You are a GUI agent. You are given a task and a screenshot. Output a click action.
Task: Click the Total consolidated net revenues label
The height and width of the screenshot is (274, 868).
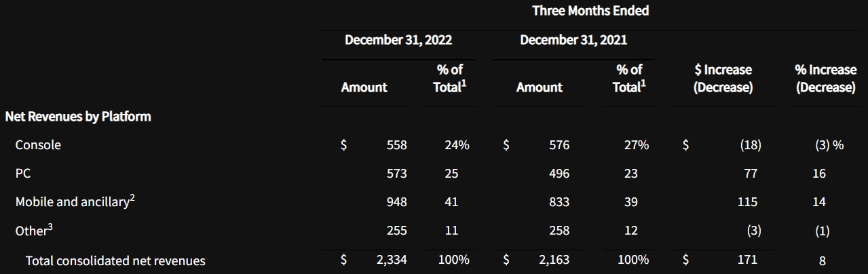click(115, 260)
